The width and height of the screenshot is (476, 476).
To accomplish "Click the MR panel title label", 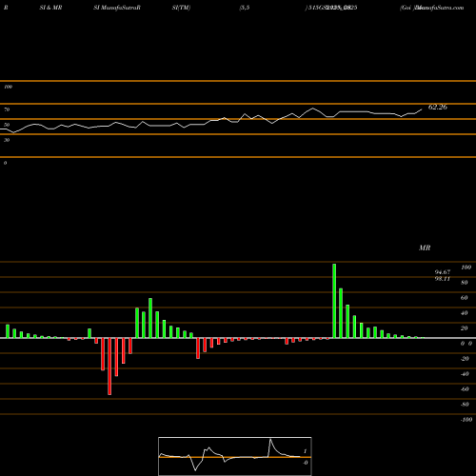I will 425,248.
